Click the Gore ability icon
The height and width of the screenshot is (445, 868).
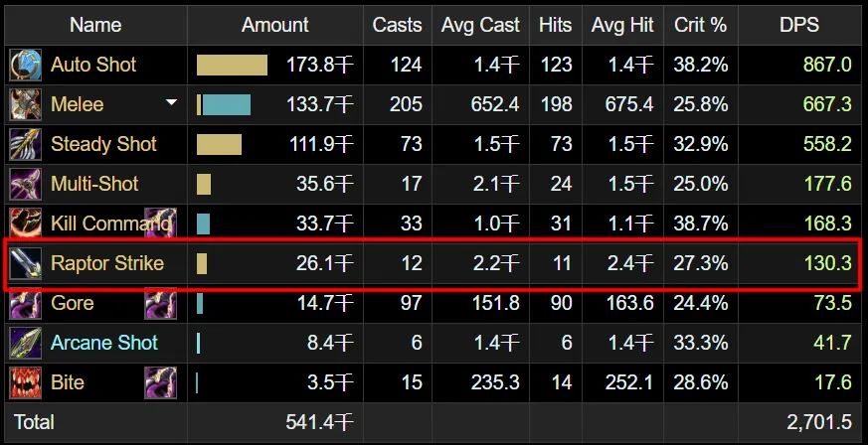pos(26,304)
